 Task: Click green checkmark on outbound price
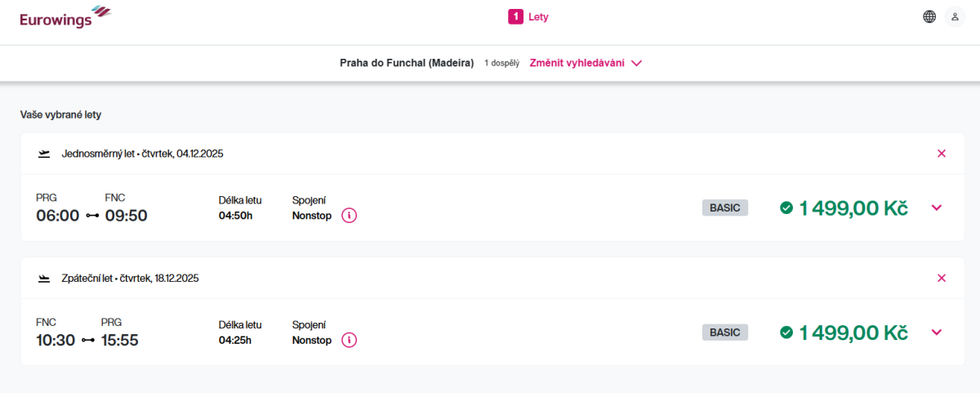coord(786,208)
